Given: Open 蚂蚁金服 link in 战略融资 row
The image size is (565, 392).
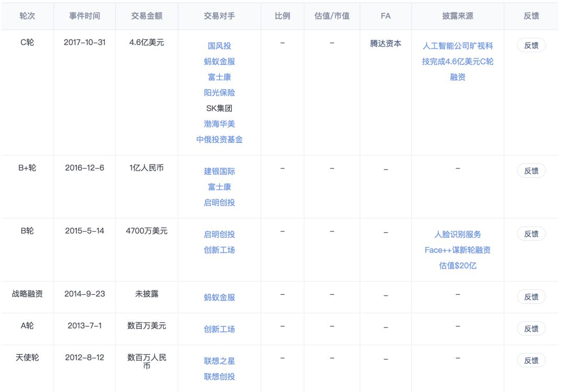Looking at the screenshot, I should point(219,297).
